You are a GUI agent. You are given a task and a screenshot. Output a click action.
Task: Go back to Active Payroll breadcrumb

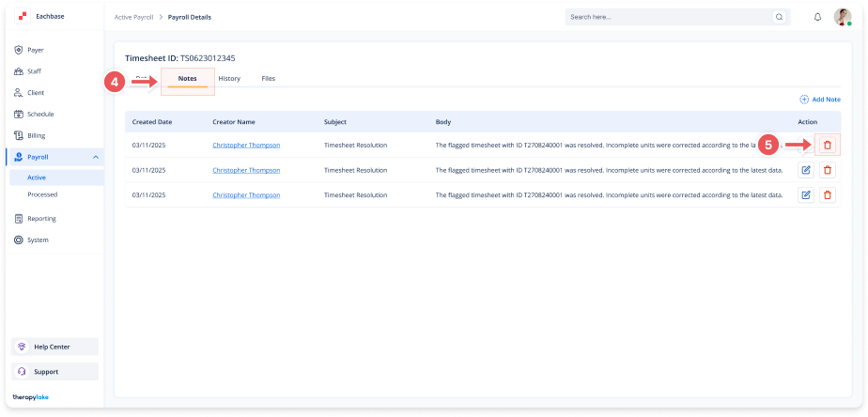point(133,17)
